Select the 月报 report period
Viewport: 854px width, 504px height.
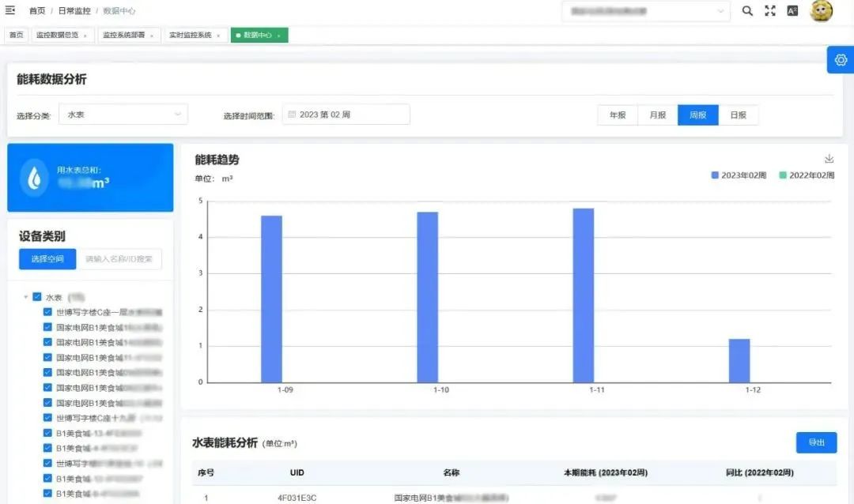(x=657, y=115)
